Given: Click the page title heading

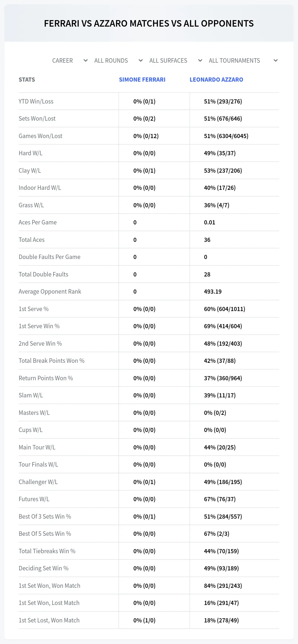Looking at the screenshot, I should point(149,23).
